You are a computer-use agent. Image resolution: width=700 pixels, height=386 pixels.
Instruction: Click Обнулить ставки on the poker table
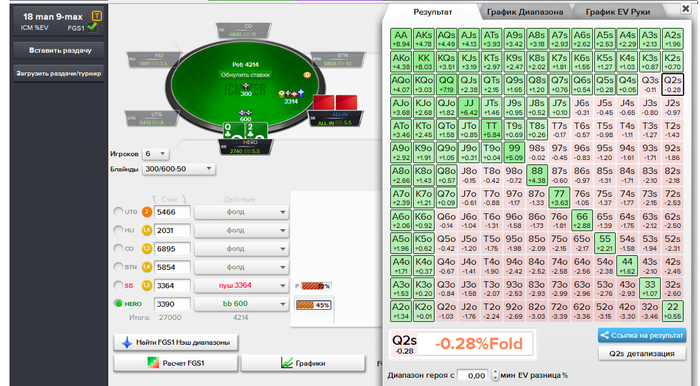point(245,75)
